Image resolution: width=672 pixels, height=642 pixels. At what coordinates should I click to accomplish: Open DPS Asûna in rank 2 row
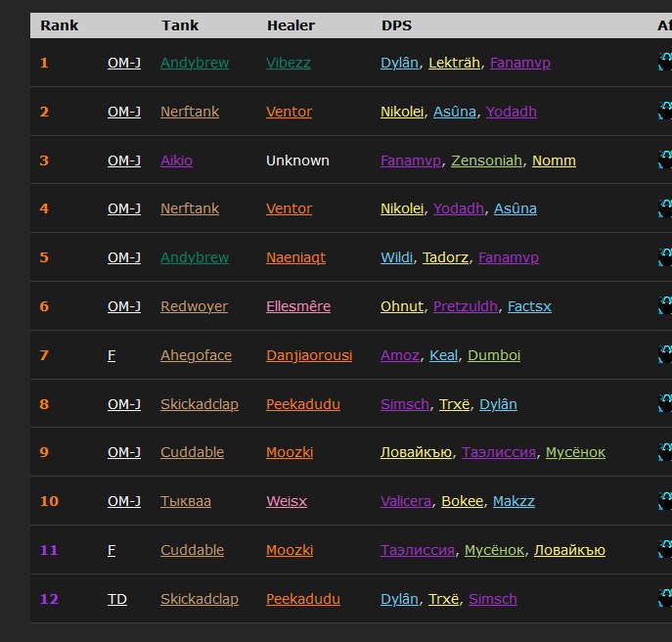pyautogui.click(x=455, y=112)
